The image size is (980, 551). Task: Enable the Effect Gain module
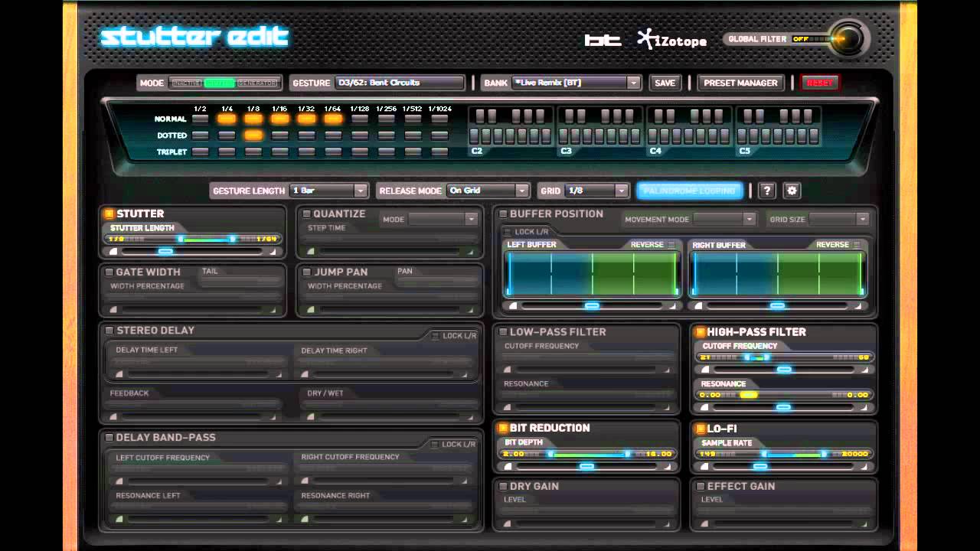[701, 487]
